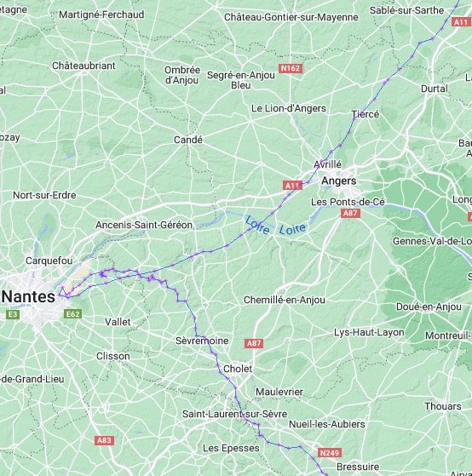Click the A11 road shield beside Angers
Viewport: 472px width, 476px height.
(x=292, y=186)
